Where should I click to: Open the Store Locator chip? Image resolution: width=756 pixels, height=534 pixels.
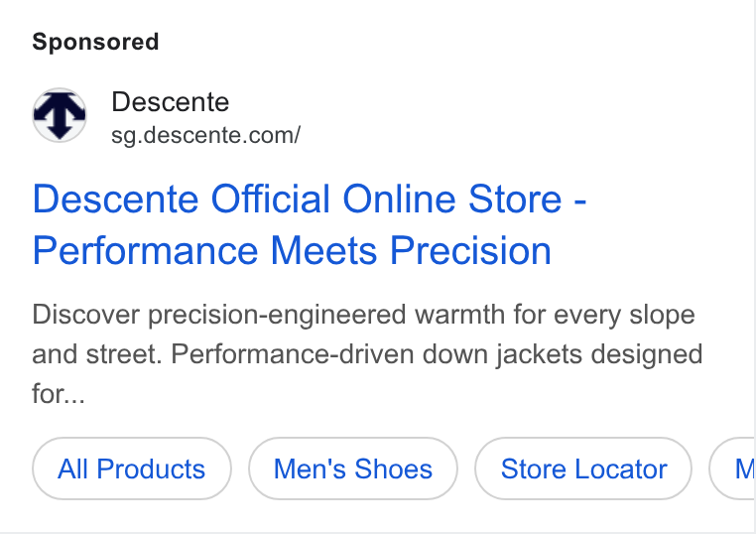click(x=583, y=468)
